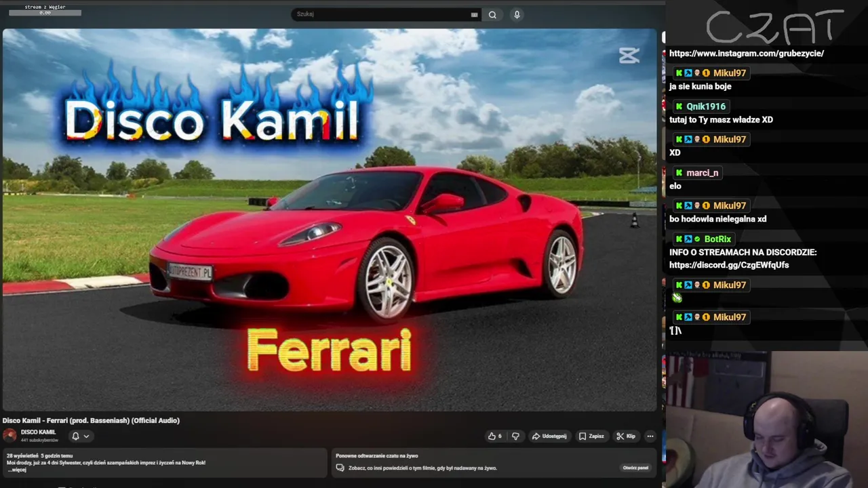868x488 pixels.
Task: Save the video with Zapisz button
Action: (x=591, y=436)
